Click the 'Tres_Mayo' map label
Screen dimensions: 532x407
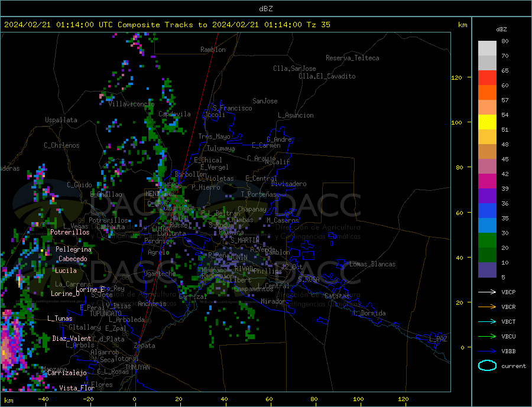pyautogui.click(x=214, y=136)
